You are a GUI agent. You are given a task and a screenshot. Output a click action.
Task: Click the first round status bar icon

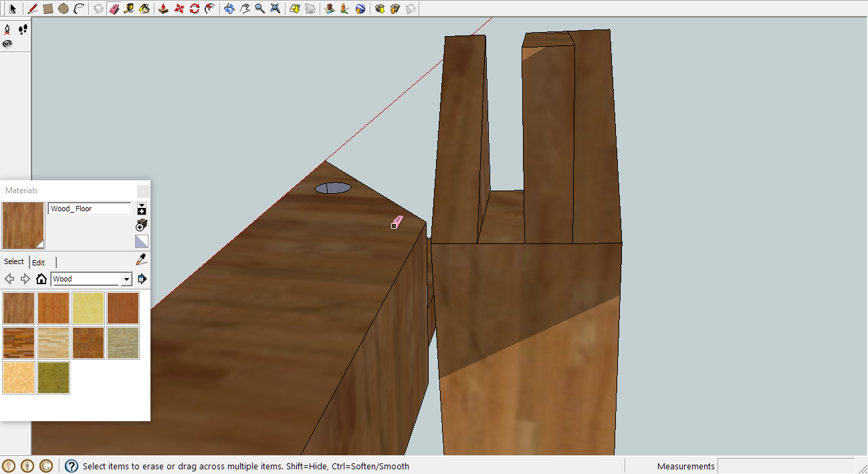point(9,466)
